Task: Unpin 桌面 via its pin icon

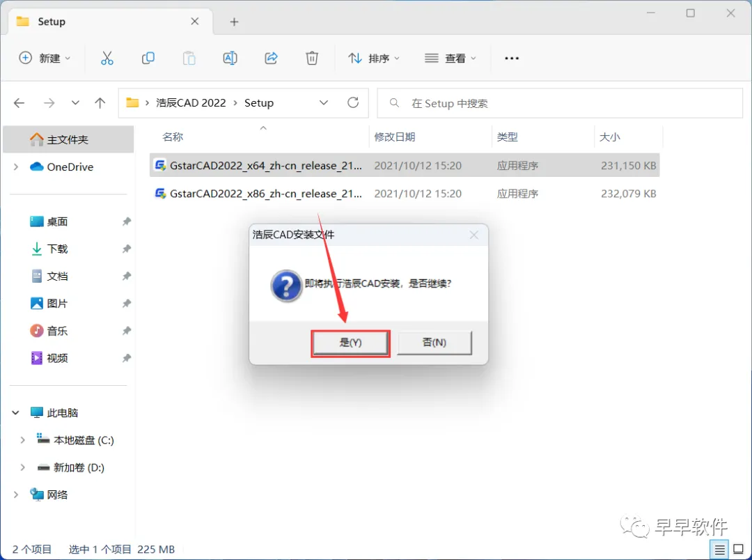Action: pyautogui.click(x=127, y=221)
